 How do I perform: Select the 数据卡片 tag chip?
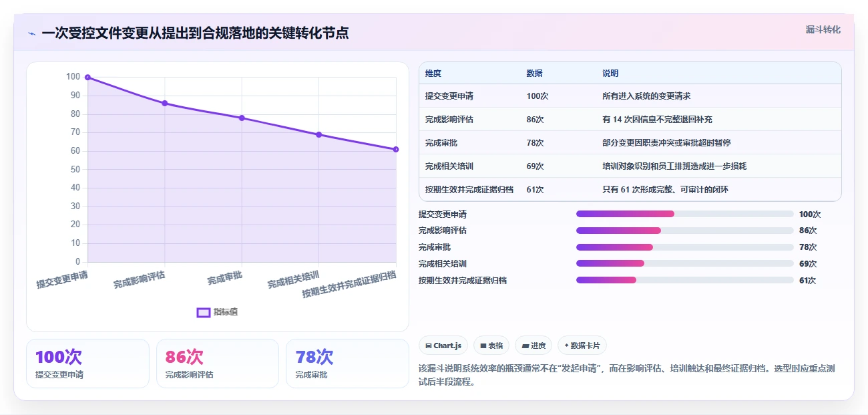tap(582, 345)
